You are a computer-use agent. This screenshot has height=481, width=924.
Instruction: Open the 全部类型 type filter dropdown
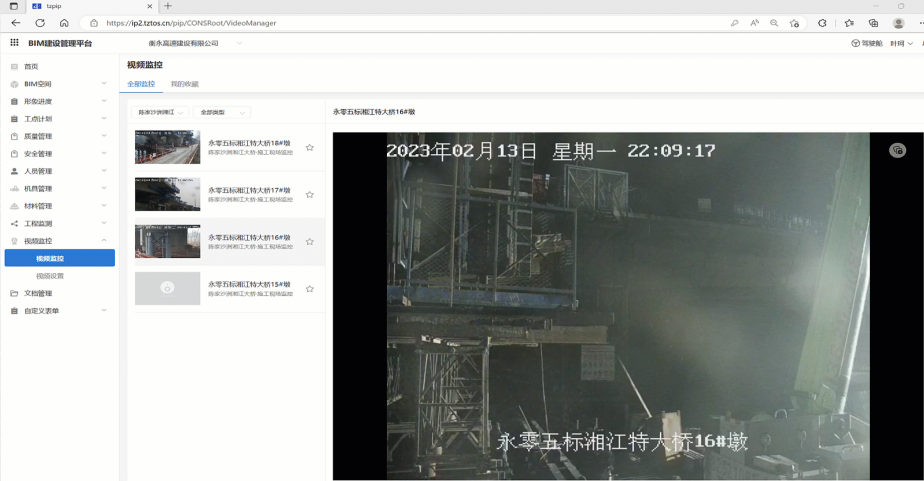[x=221, y=112]
